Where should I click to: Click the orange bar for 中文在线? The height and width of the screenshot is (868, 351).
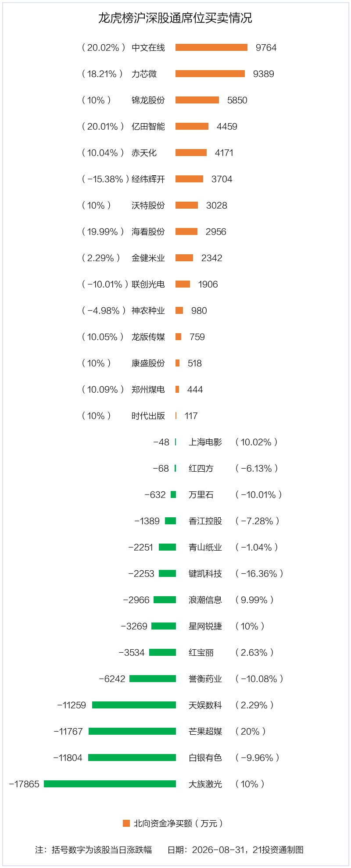pyautogui.click(x=211, y=47)
